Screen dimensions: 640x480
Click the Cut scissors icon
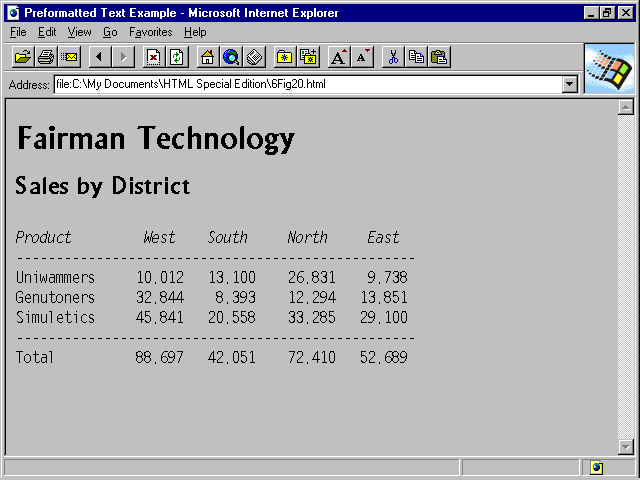tap(393, 57)
